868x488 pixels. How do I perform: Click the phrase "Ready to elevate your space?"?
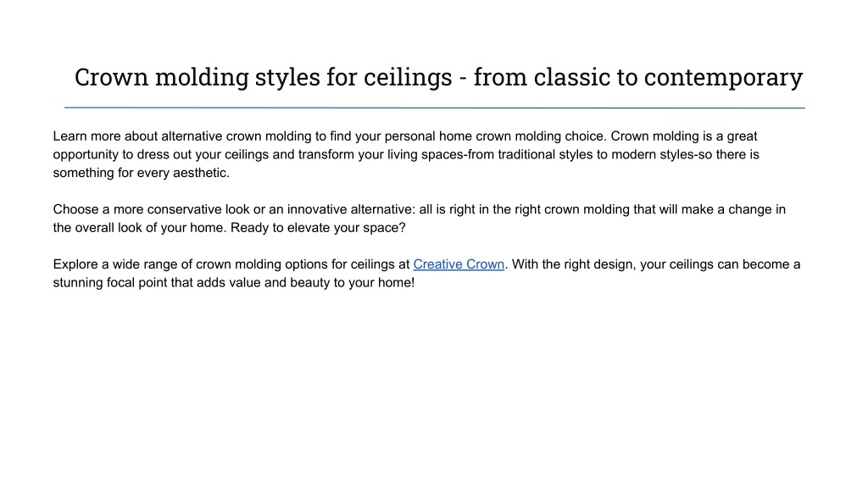pos(318,228)
